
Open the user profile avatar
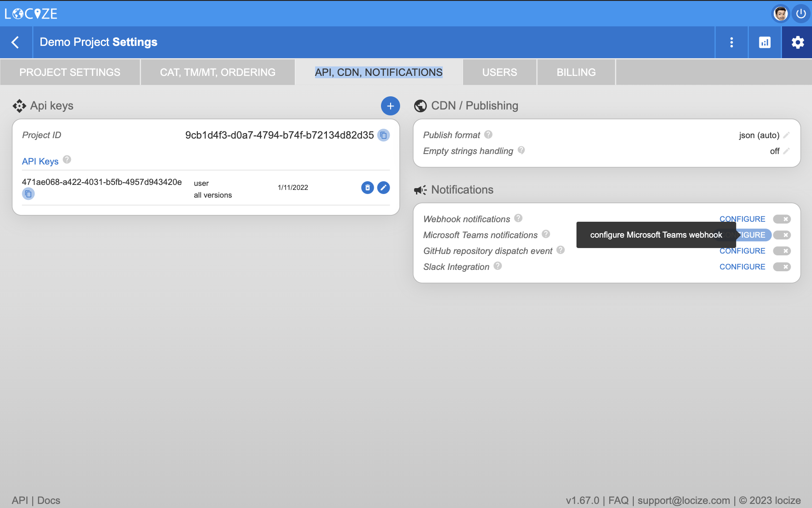click(x=781, y=14)
